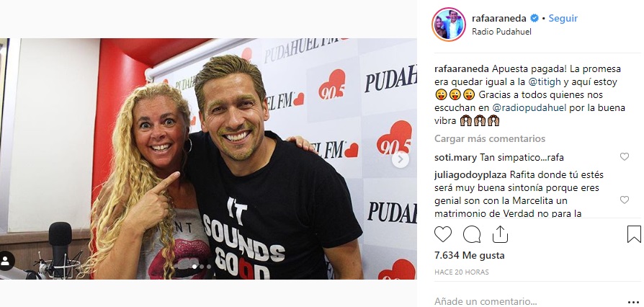The width and height of the screenshot is (644, 307).
Task: View who liked: 7.634 Me gusta
Action: tap(470, 255)
